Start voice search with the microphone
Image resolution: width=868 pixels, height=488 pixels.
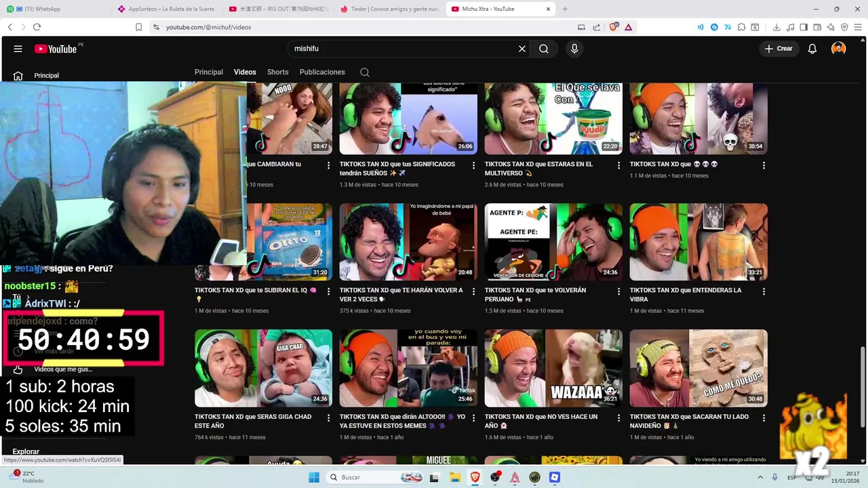(x=574, y=49)
